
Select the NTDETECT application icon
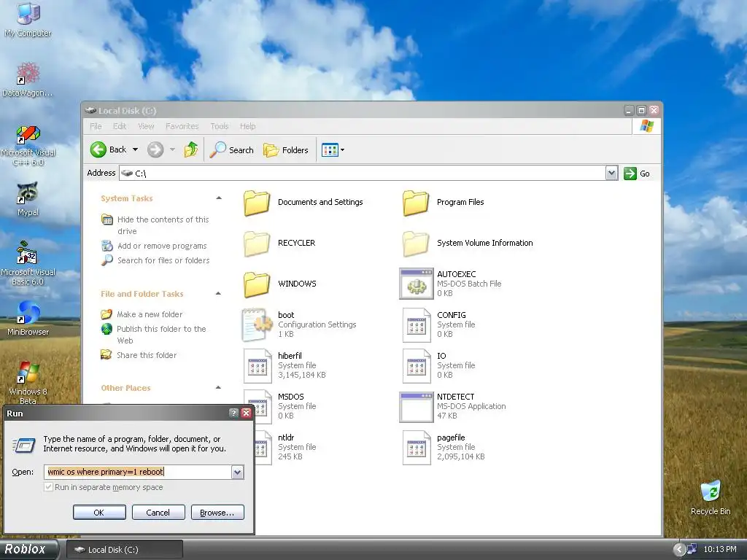click(x=417, y=407)
